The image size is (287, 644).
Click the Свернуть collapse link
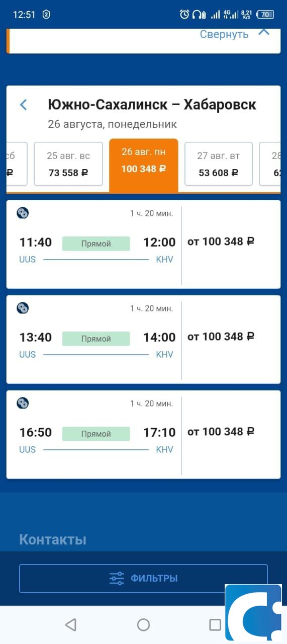(x=224, y=34)
